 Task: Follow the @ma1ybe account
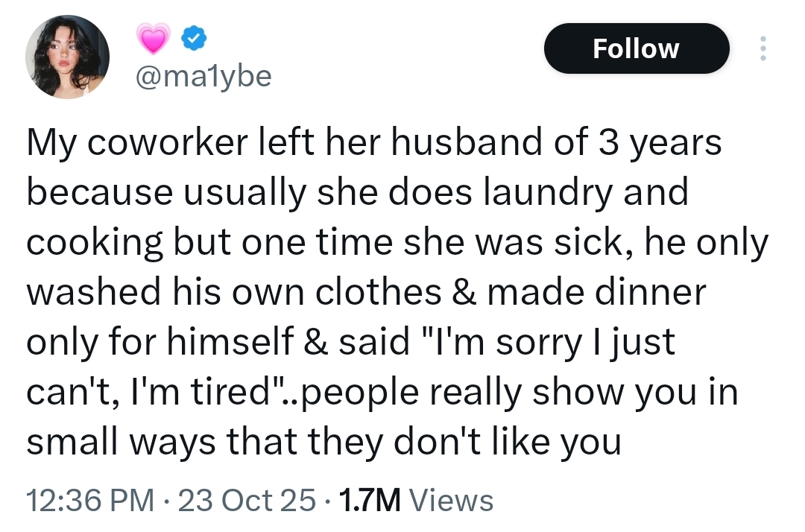tap(636, 48)
